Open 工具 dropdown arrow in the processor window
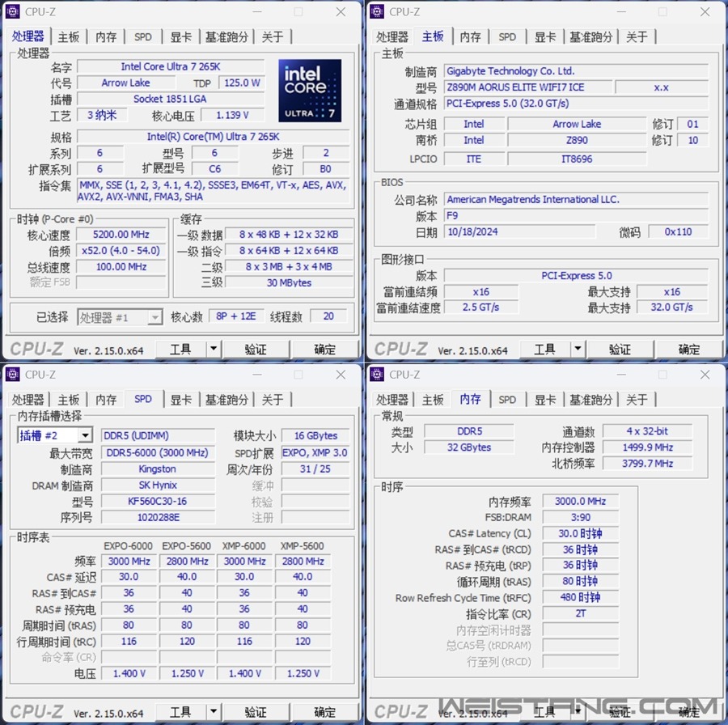728x725 pixels. tap(213, 348)
